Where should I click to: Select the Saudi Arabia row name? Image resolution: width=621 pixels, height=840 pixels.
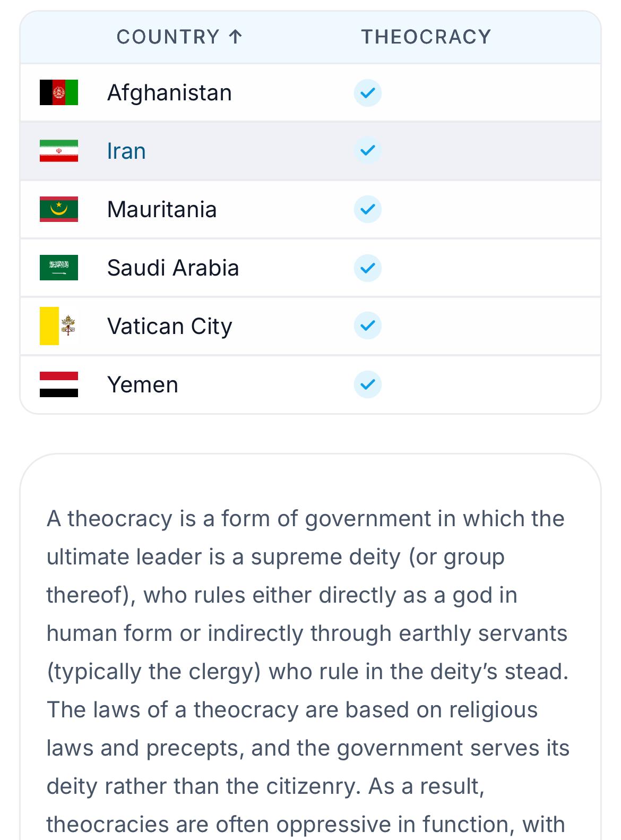(x=173, y=268)
